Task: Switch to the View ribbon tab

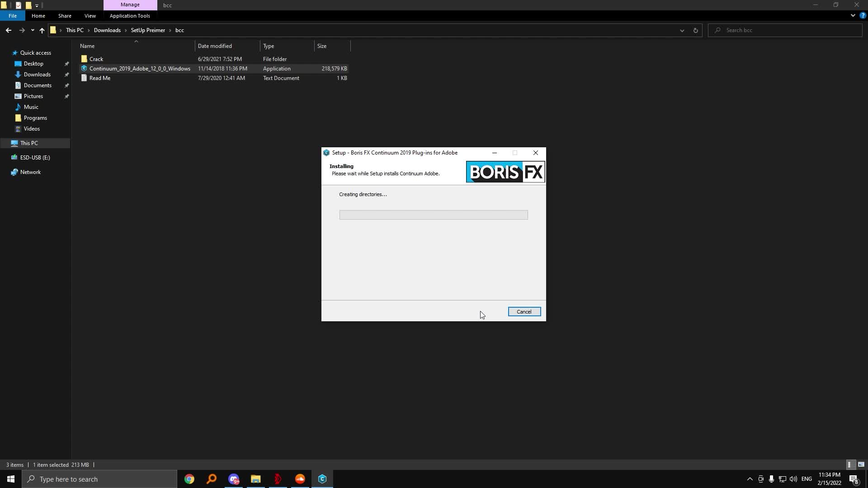Action: (90, 16)
